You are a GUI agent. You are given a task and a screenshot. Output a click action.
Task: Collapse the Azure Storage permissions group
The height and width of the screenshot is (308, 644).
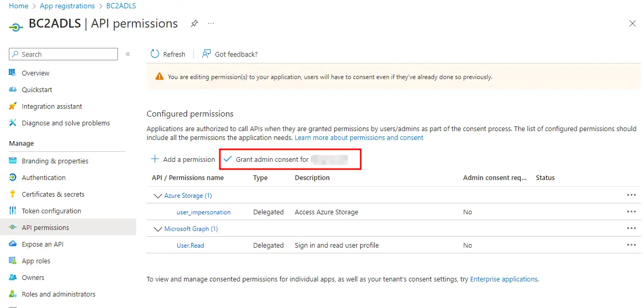(157, 196)
